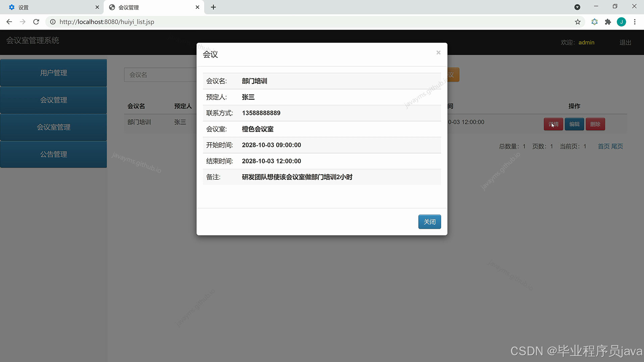Click the 会议名 search input field
The height and width of the screenshot is (362, 644).
click(x=160, y=75)
